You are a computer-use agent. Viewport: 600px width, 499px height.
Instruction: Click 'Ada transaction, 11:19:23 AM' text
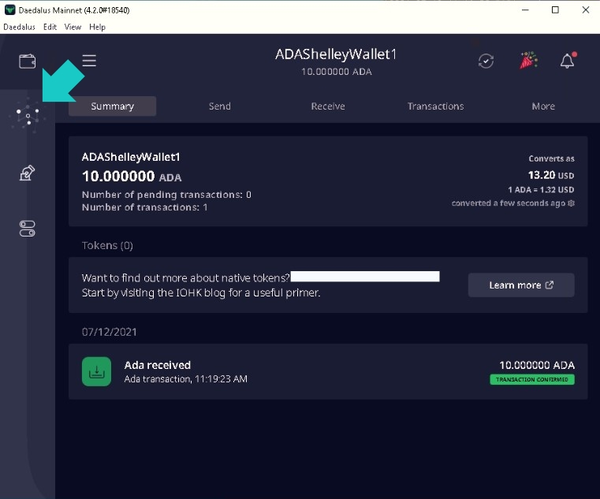pyautogui.click(x=186, y=379)
